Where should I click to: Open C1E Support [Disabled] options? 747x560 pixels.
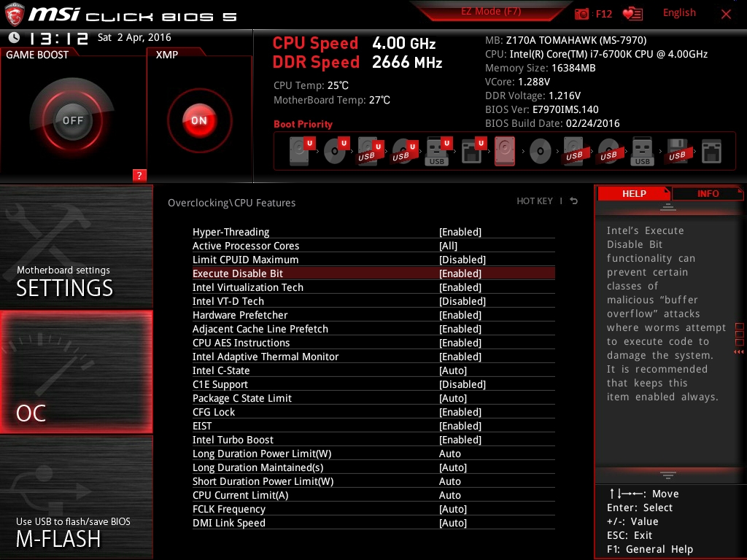coord(462,384)
